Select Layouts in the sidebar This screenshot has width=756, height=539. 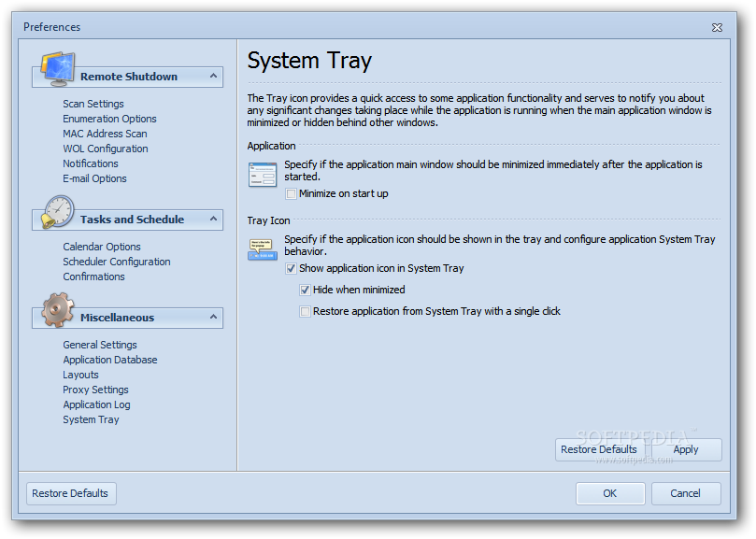click(80, 375)
